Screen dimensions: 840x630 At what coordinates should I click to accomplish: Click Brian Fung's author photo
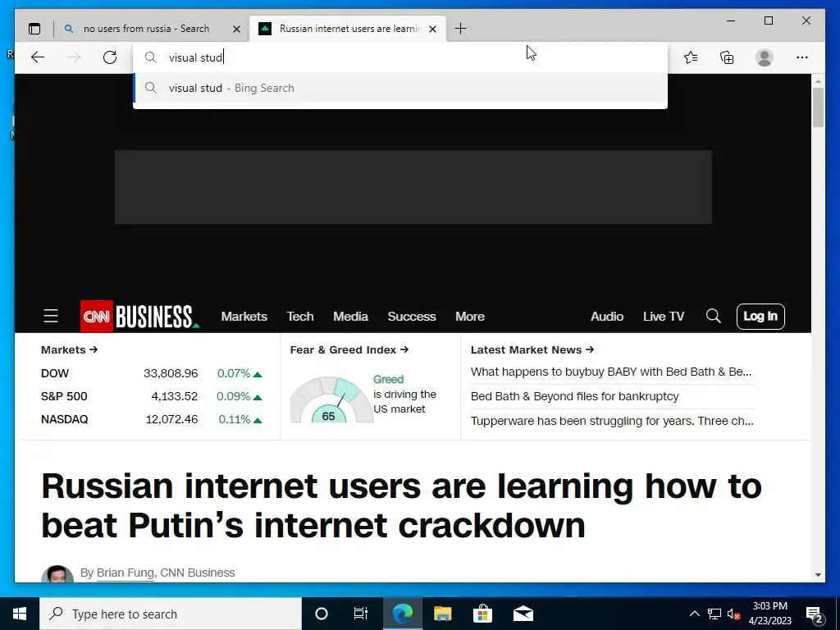57,573
